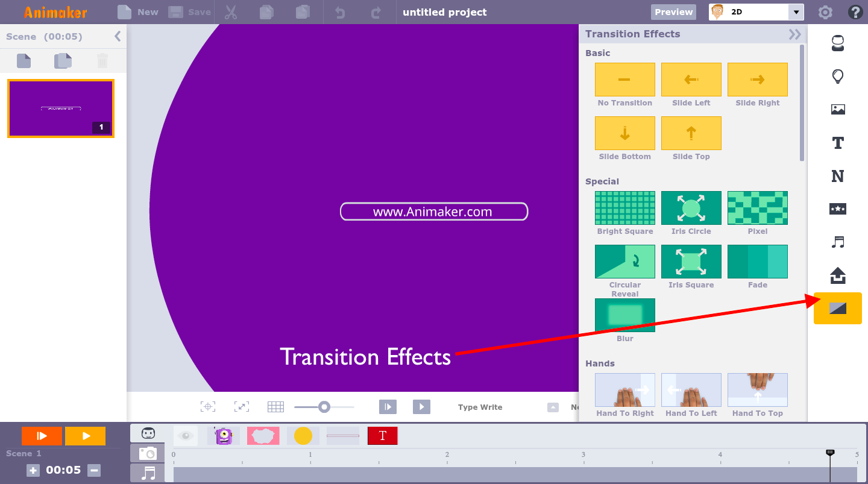Select purple monster object in timeline
Viewport: 868px width, 484px height.
pos(224,436)
